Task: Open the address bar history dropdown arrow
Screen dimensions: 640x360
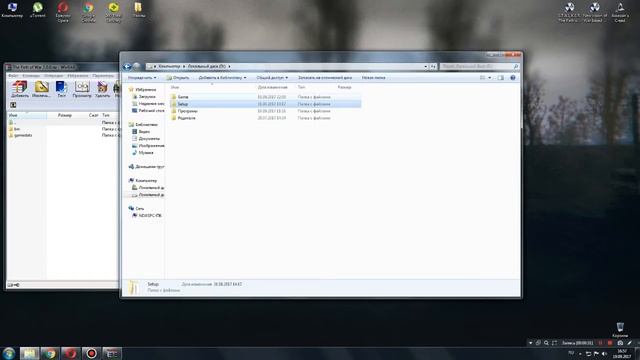Action: [426, 66]
